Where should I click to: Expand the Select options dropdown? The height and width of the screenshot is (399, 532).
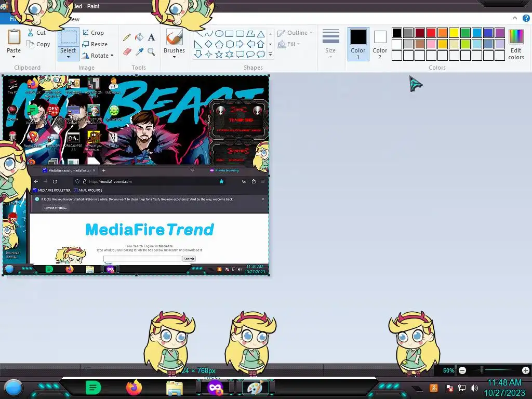click(x=68, y=57)
